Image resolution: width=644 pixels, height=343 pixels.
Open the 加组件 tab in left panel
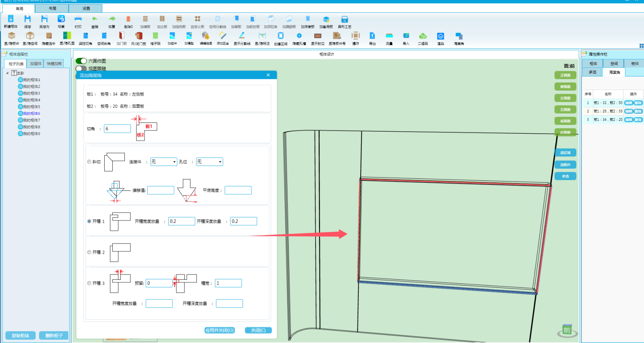(x=36, y=64)
